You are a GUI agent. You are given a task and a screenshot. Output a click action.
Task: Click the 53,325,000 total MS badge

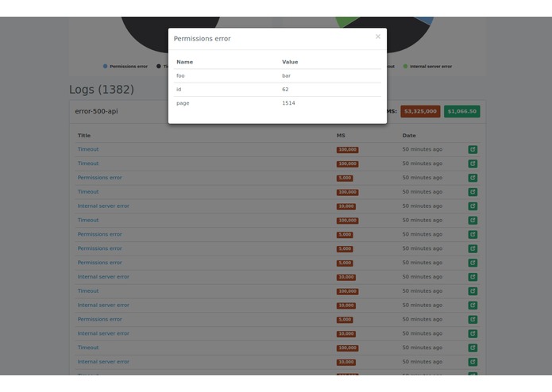[420, 111]
